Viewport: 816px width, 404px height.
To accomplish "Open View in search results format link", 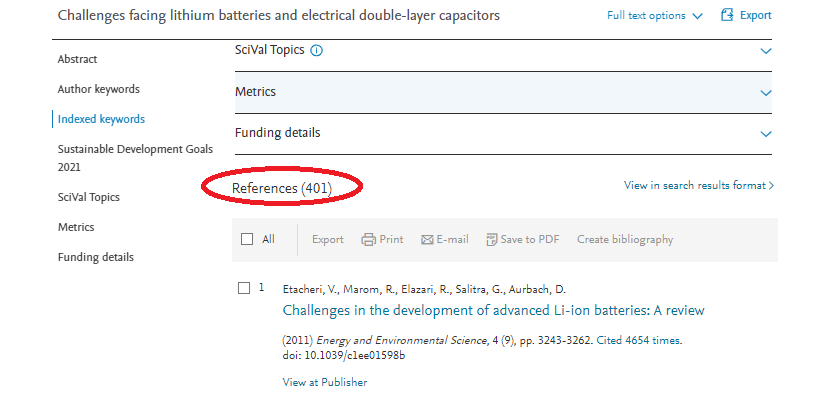I will point(698,185).
